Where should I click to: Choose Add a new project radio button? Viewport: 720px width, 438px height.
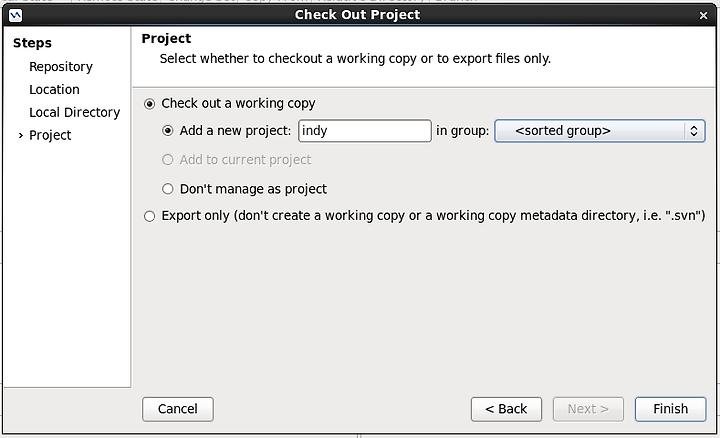click(x=168, y=131)
